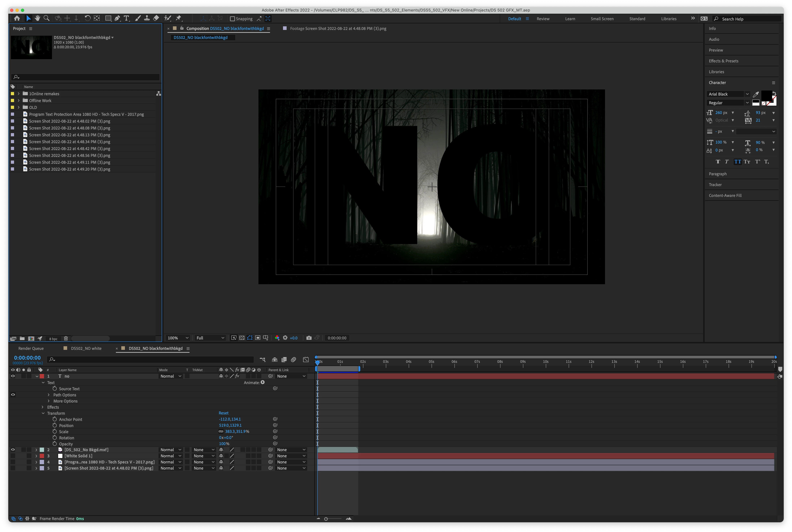
Task: Select the Rectangle shape tool
Action: [x=108, y=18]
